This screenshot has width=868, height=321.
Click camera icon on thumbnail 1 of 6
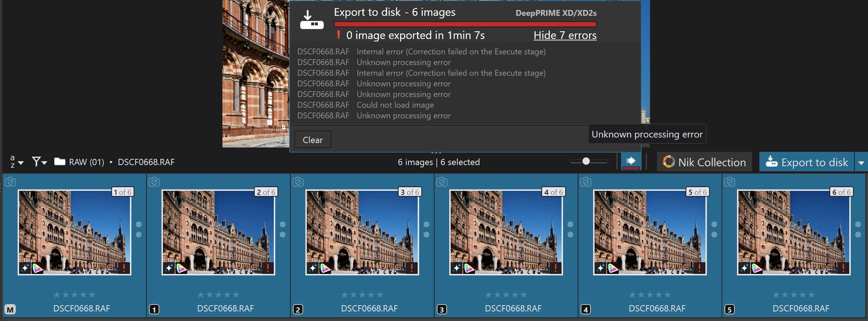click(x=10, y=182)
